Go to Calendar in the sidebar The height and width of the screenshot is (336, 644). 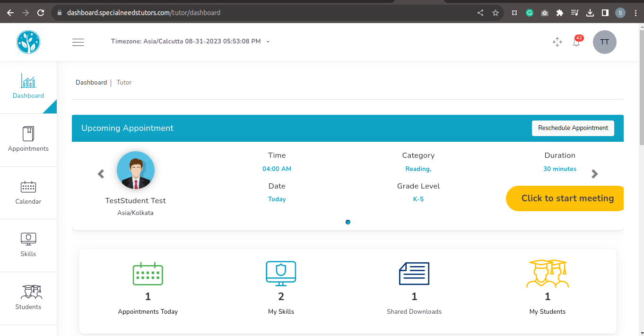point(28,192)
